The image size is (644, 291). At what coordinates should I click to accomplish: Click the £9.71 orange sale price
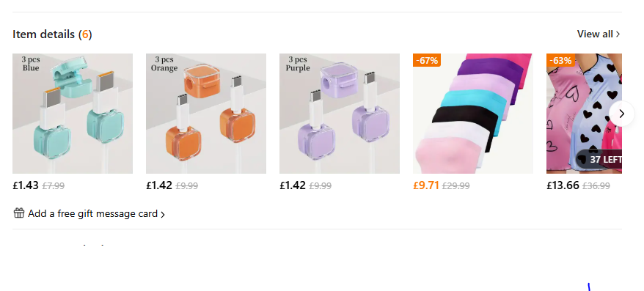coord(426,185)
